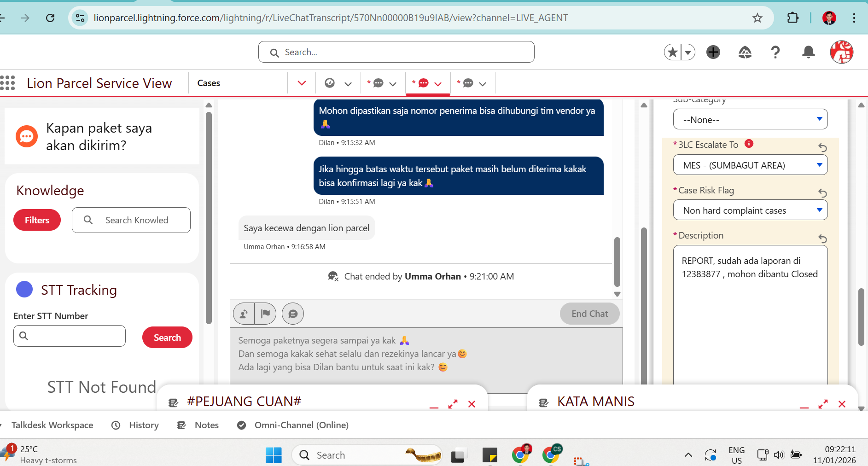
Task: Click the round chat bubble button beside the flag
Action: (x=293, y=314)
